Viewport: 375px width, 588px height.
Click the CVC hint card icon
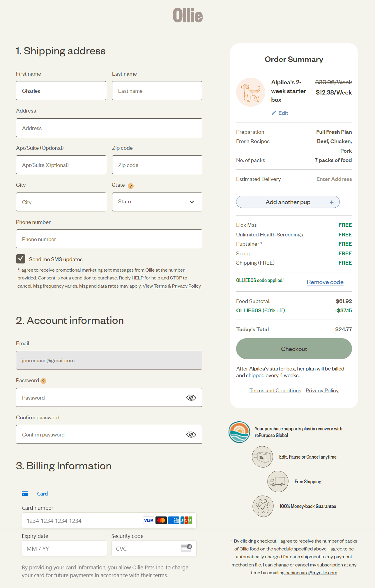(x=186, y=548)
